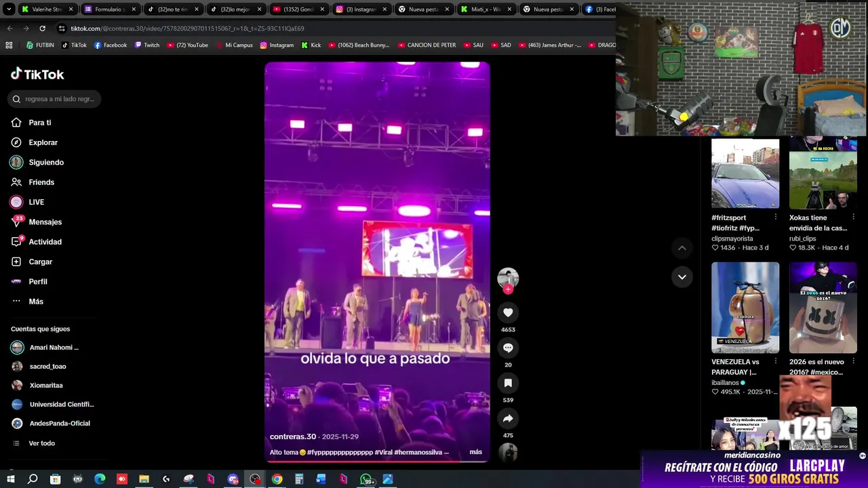Open File Explorer from taskbar
Screen dimensions: 868x488
tap(144, 479)
